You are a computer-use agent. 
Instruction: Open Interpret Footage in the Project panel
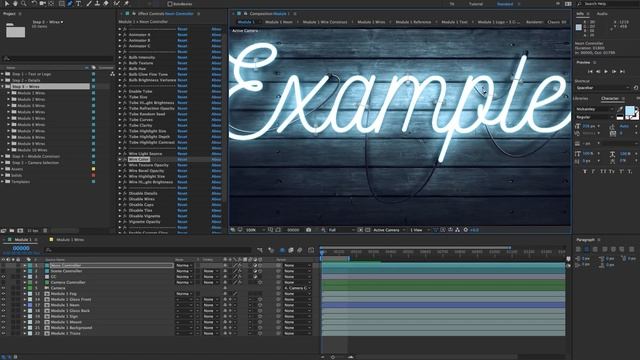pos(4,231)
